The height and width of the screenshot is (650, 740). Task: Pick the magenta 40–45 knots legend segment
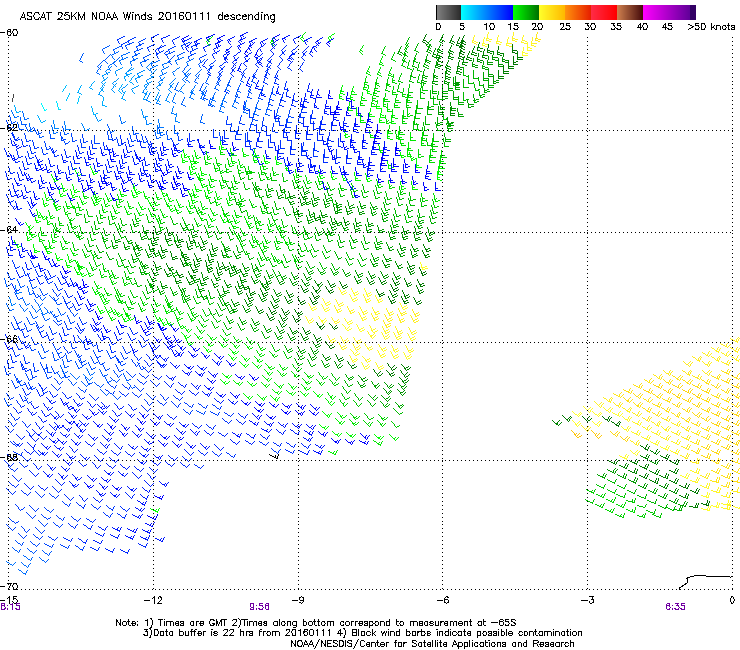click(x=656, y=12)
